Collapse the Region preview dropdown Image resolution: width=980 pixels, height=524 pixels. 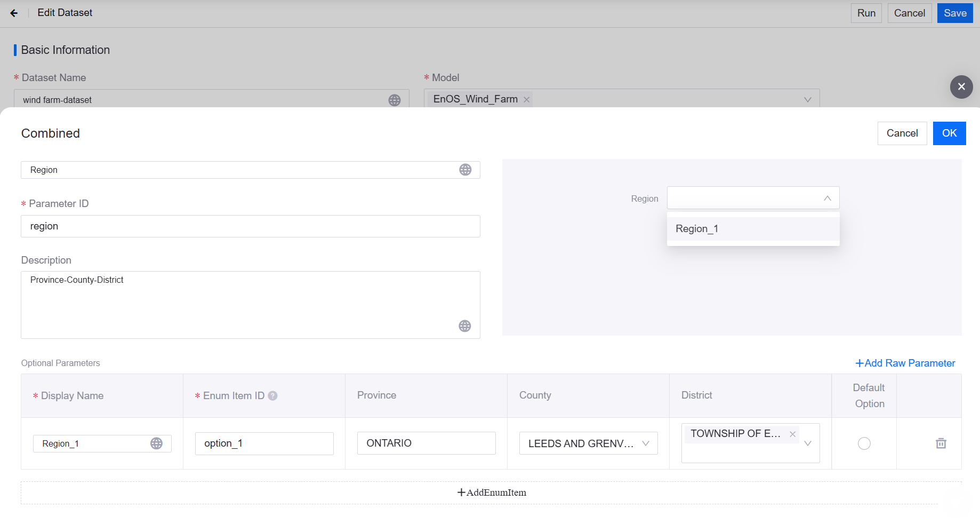click(x=828, y=198)
